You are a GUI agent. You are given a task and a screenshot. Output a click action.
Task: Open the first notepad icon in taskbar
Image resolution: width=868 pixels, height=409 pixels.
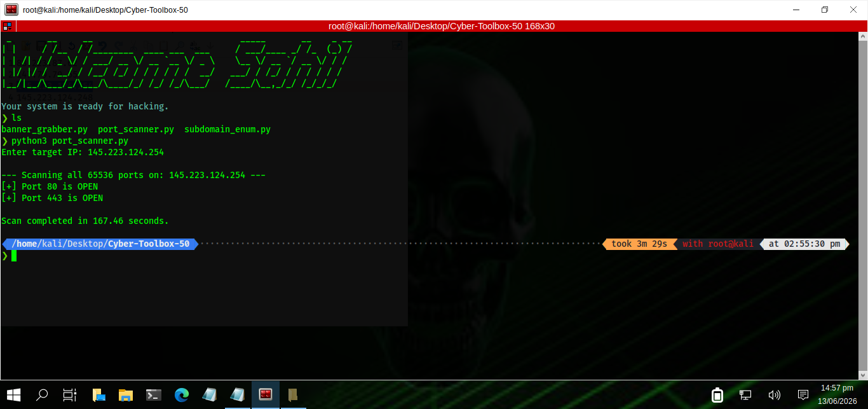point(209,395)
